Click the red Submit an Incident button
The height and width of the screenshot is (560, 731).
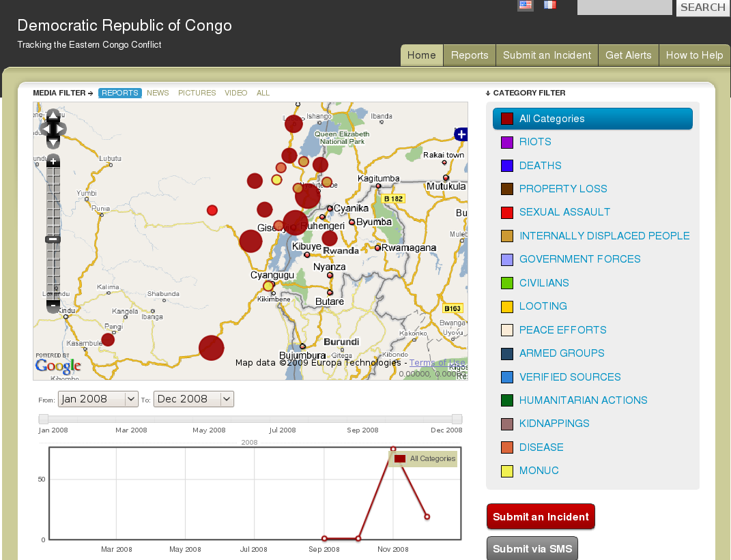[x=541, y=516]
